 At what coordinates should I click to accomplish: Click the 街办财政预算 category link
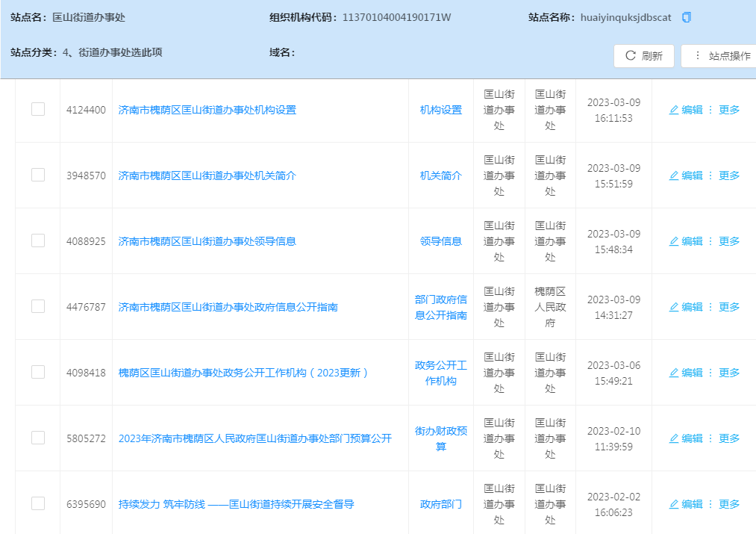[x=441, y=438]
